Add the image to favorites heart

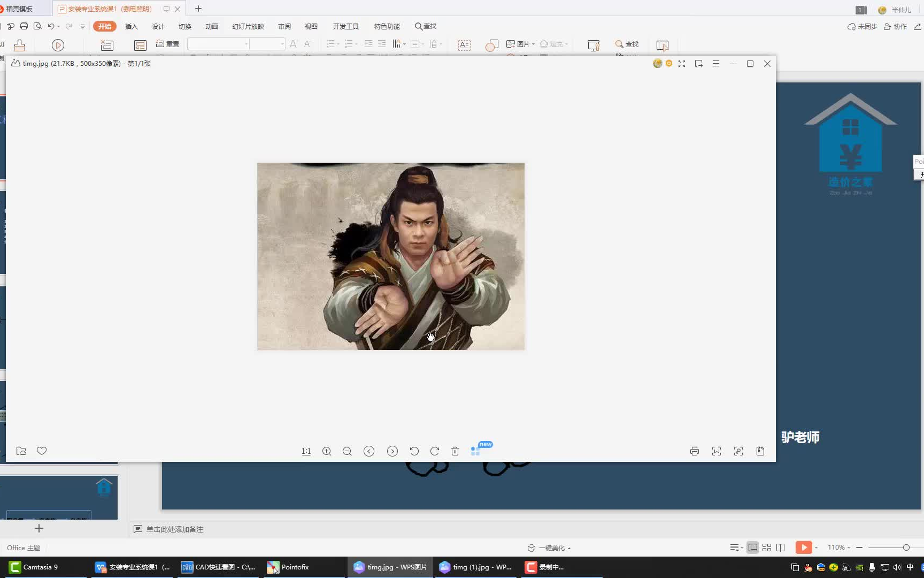pos(42,451)
